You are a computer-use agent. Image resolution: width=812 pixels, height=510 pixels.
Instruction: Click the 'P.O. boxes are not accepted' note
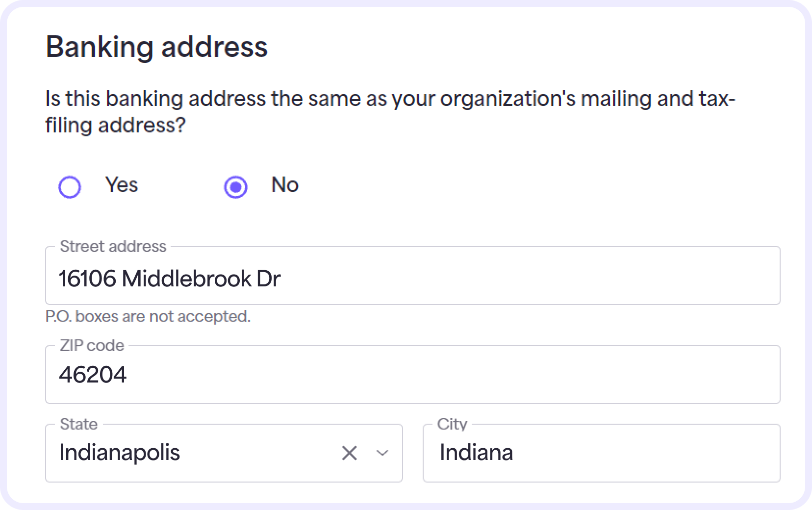click(x=147, y=316)
